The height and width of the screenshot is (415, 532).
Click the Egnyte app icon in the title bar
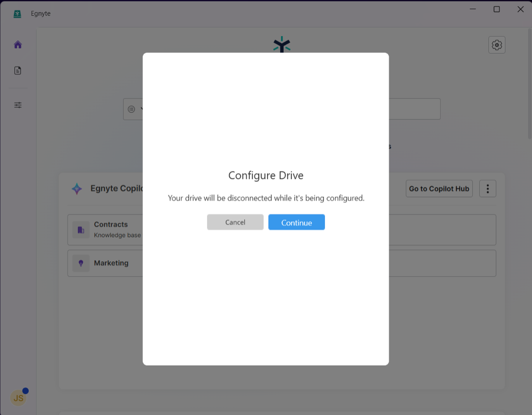(x=17, y=13)
